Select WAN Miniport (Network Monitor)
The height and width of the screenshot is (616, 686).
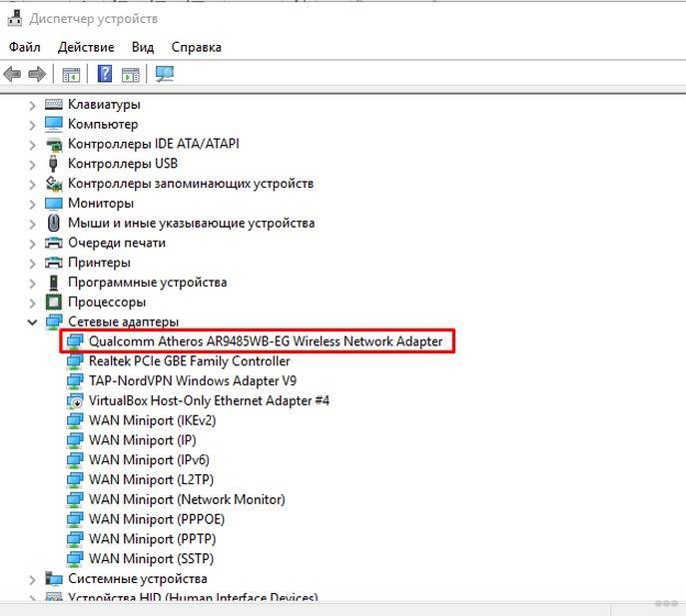187,499
